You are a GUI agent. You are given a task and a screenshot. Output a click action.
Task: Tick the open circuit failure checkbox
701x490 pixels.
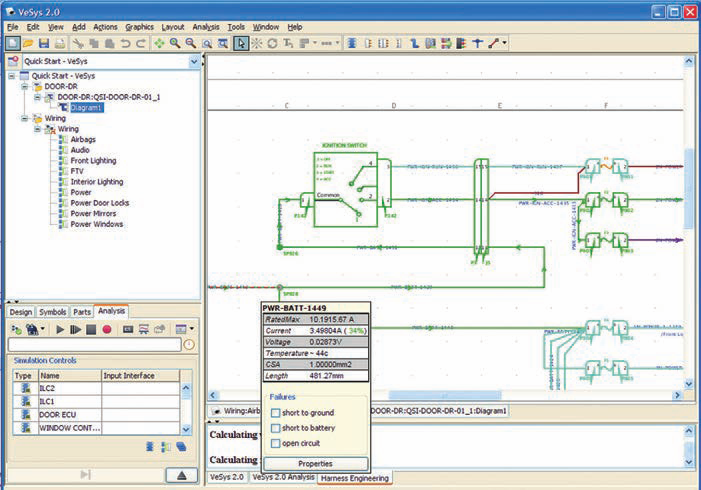click(275, 443)
